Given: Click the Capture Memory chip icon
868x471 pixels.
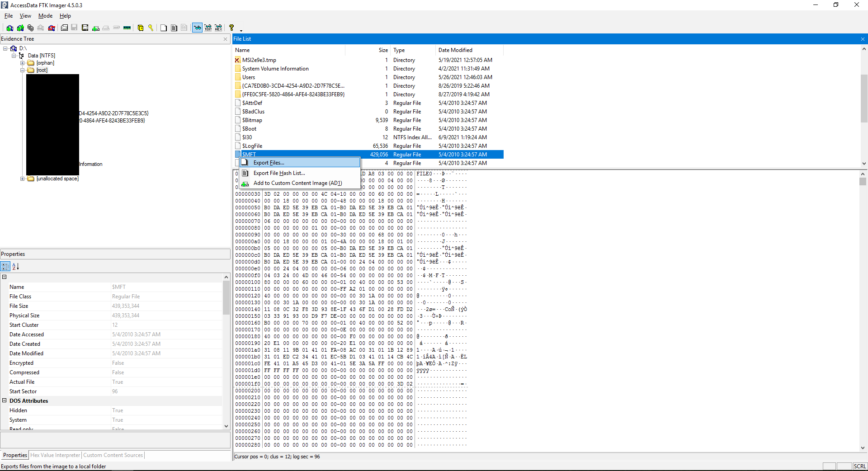Looking at the screenshot, I should tap(127, 28).
